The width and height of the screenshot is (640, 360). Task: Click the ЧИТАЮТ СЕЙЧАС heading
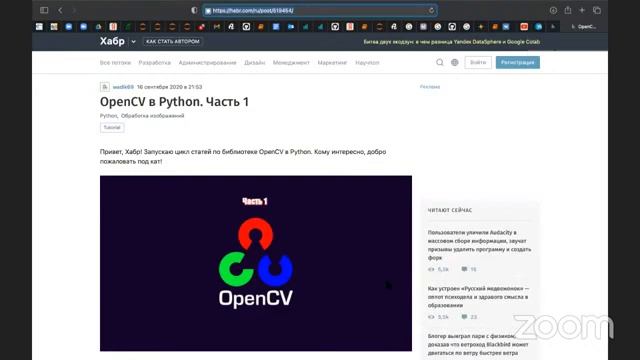(x=450, y=210)
